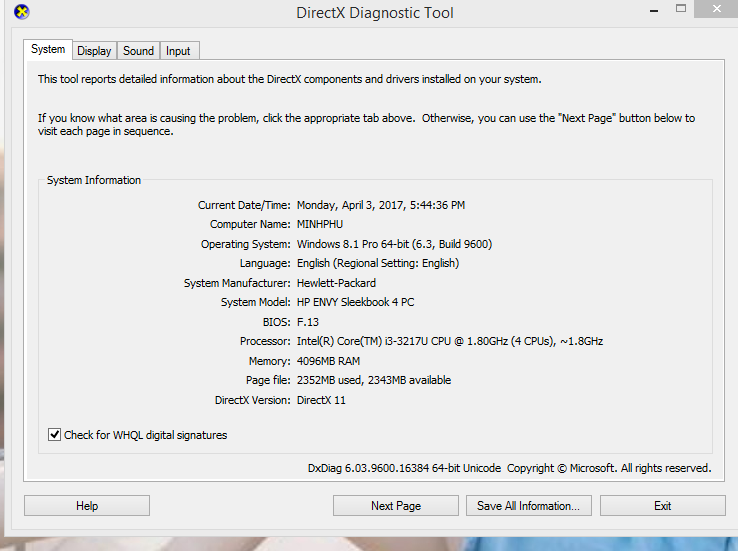Click Save All Information button

coord(529,506)
